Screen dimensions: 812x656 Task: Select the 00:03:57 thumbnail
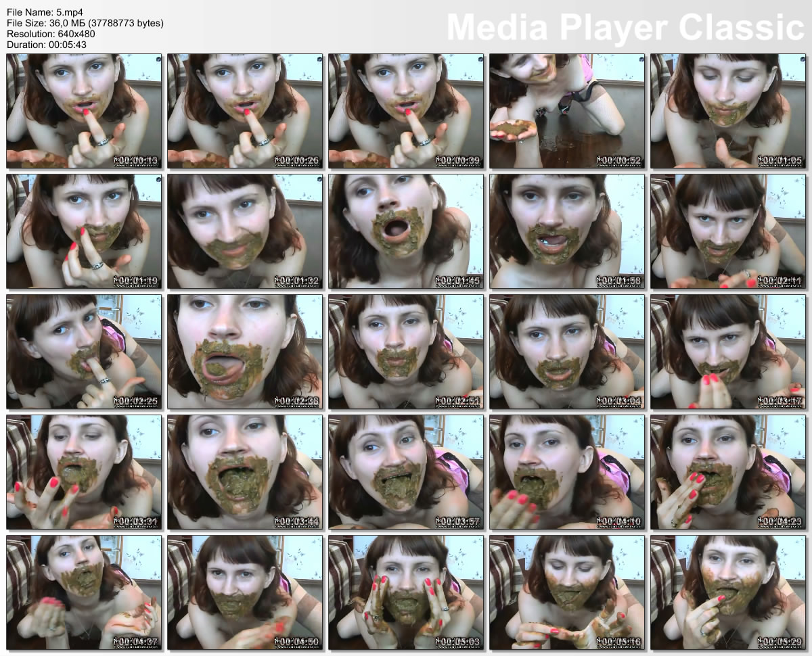[406, 472]
